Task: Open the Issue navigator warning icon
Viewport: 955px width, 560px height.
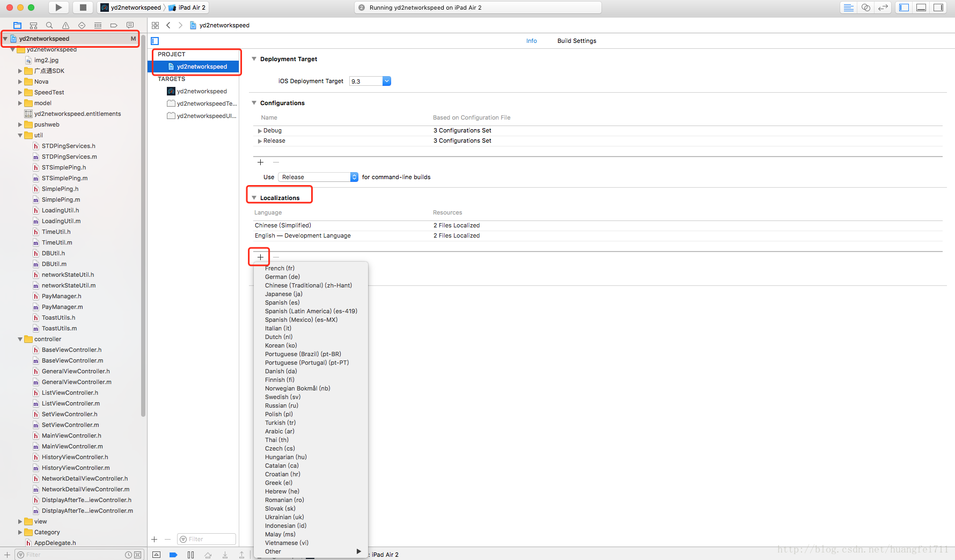Action: [65, 25]
